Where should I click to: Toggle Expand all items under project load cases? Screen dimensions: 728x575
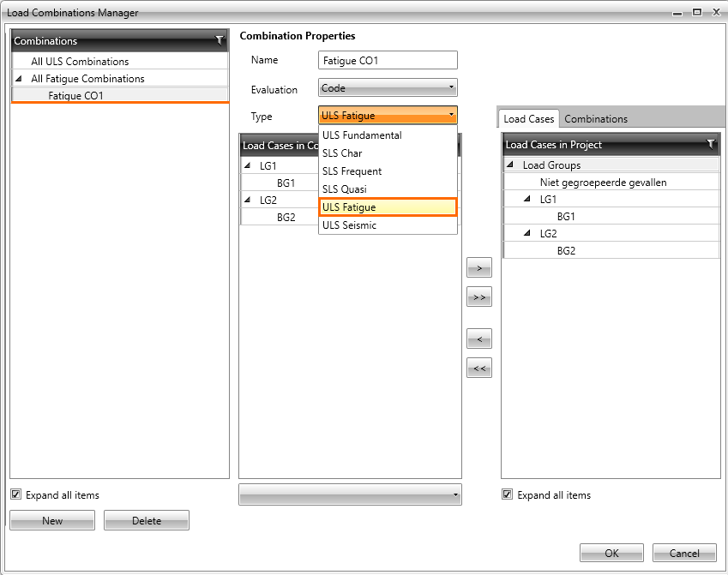click(508, 494)
